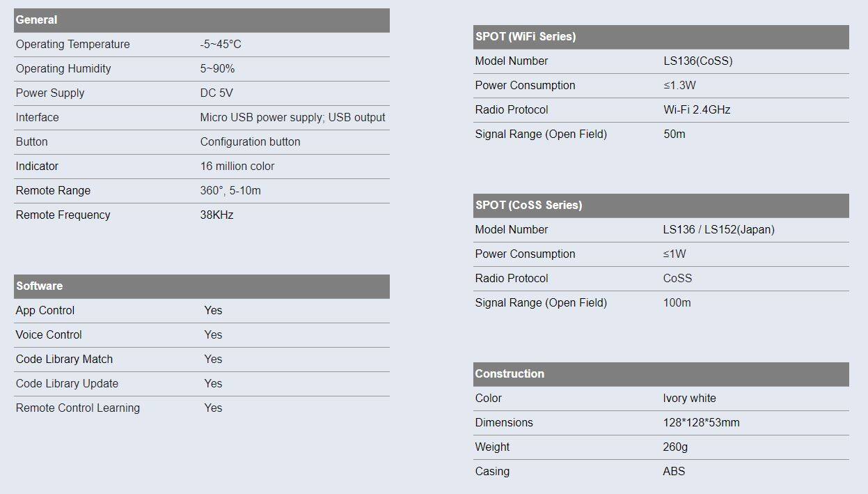Image resolution: width=868 pixels, height=494 pixels.
Task: Click the Wi-Fi 2.4GHz radio protocol value
Action: [x=697, y=110]
